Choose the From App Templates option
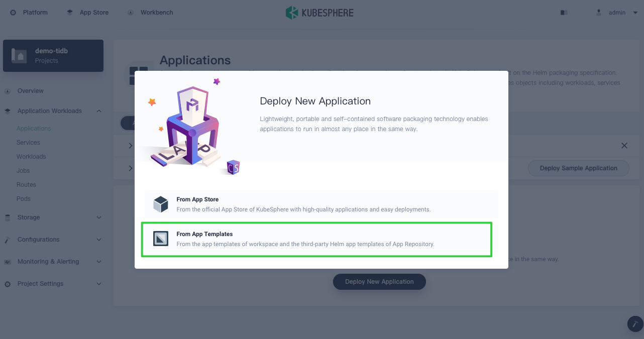Screen dimensions: 644x339 click(316, 238)
